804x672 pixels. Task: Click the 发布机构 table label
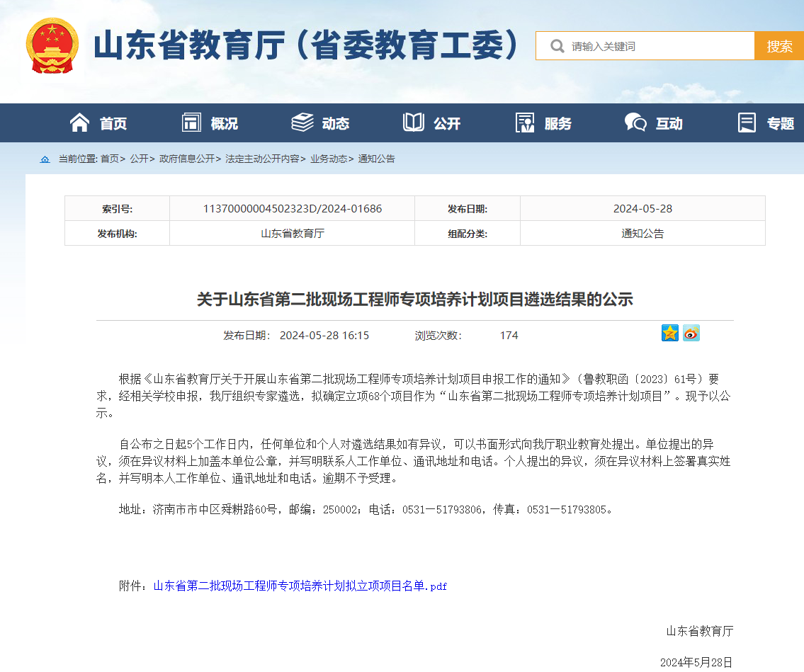117,234
